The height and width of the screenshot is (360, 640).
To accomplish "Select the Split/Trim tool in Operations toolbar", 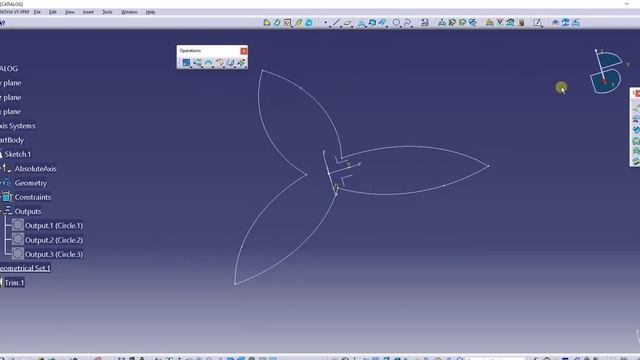I will click(x=198, y=62).
